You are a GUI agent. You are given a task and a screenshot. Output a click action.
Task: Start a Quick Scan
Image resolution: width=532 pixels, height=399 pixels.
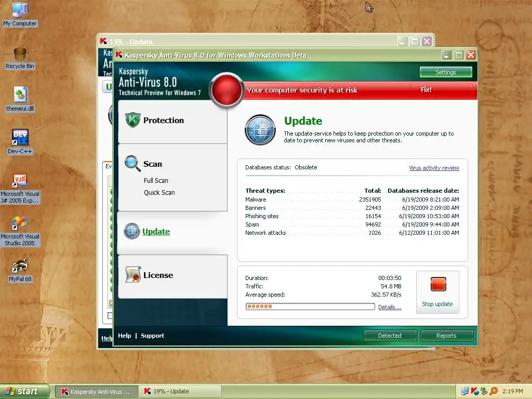coord(159,192)
